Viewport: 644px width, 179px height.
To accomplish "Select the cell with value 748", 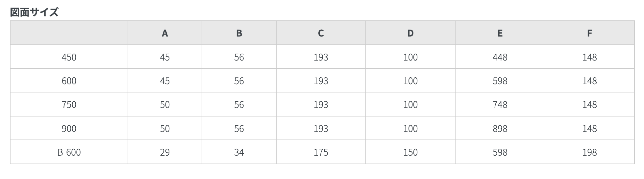I will tap(500, 105).
